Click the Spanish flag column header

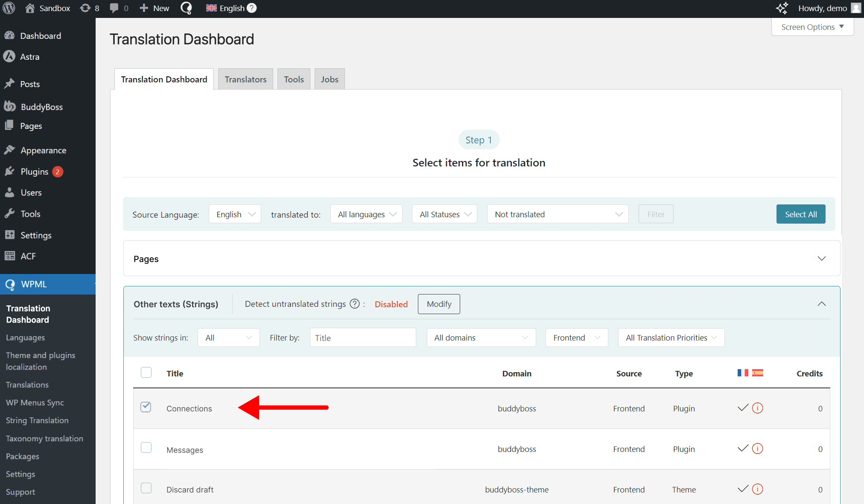tap(758, 373)
